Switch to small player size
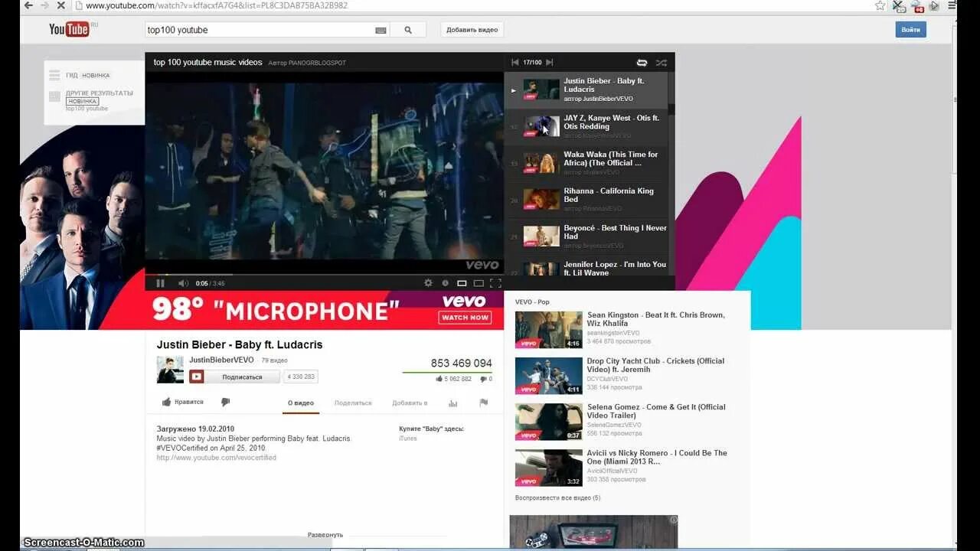The image size is (980, 551). (x=462, y=283)
